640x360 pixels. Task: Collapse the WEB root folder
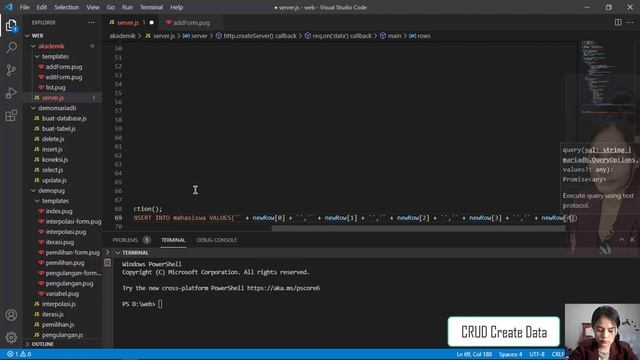[27, 36]
